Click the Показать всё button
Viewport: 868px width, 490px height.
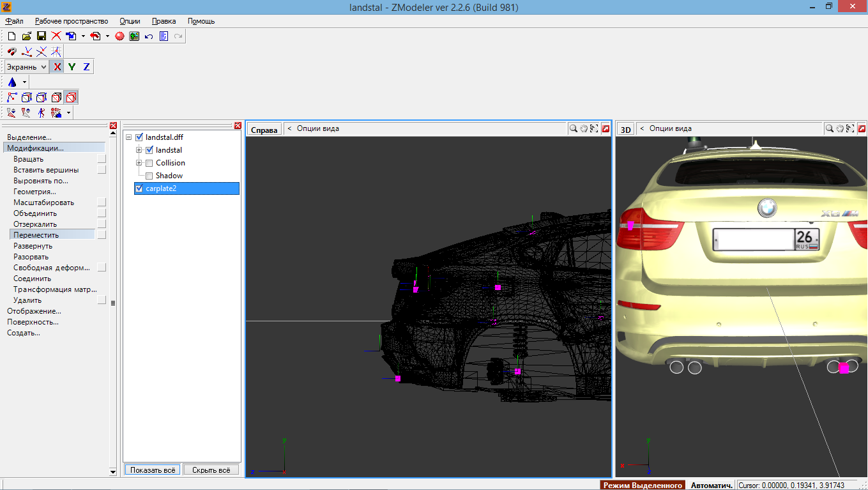pyautogui.click(x=152, y=470)
